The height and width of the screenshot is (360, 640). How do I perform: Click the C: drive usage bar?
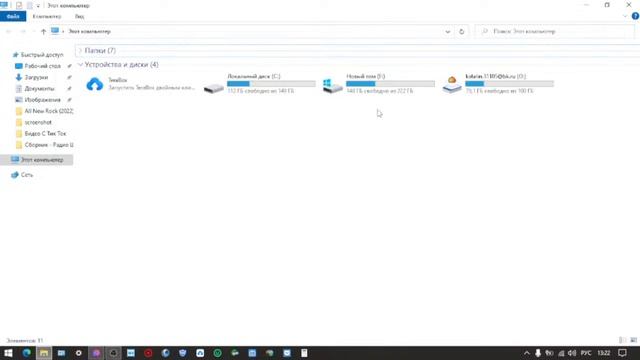(x=271, y=84)
